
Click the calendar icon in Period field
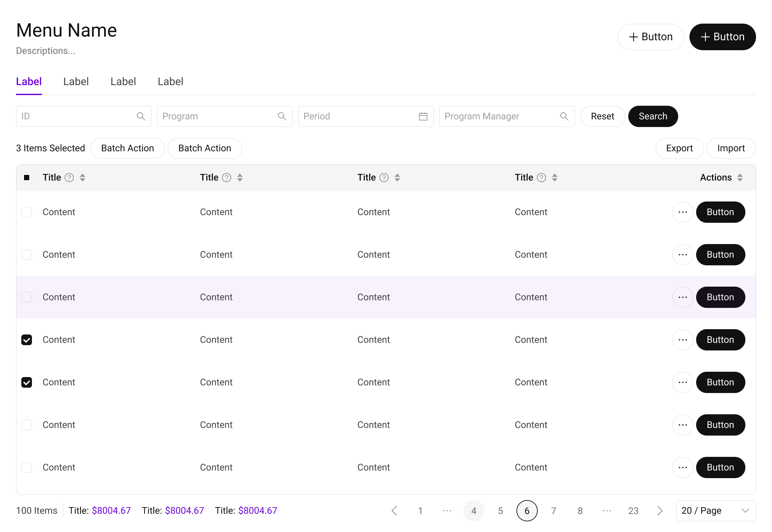tap(423, 116)
